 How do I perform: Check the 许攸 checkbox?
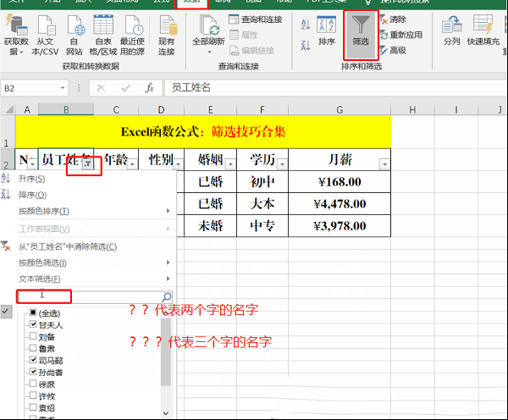(33, 395)
